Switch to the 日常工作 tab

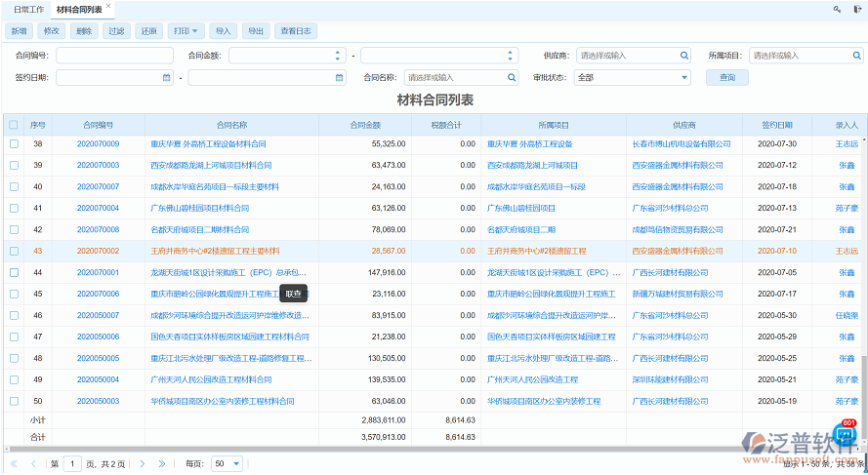tap(28, 9)
